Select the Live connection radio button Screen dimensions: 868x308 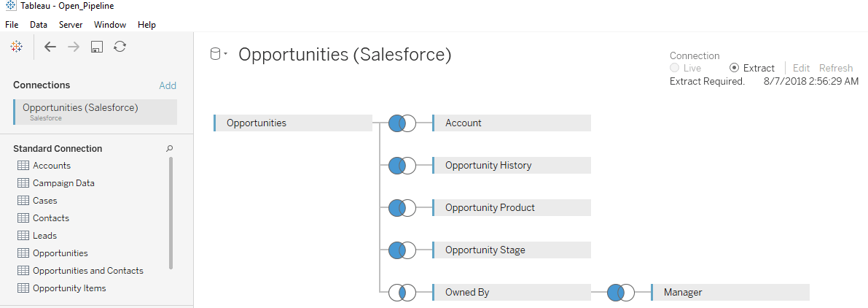coord(674,68)
